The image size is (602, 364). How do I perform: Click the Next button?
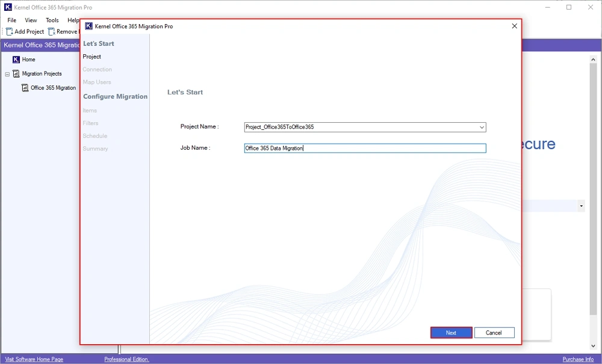(451, 332)
